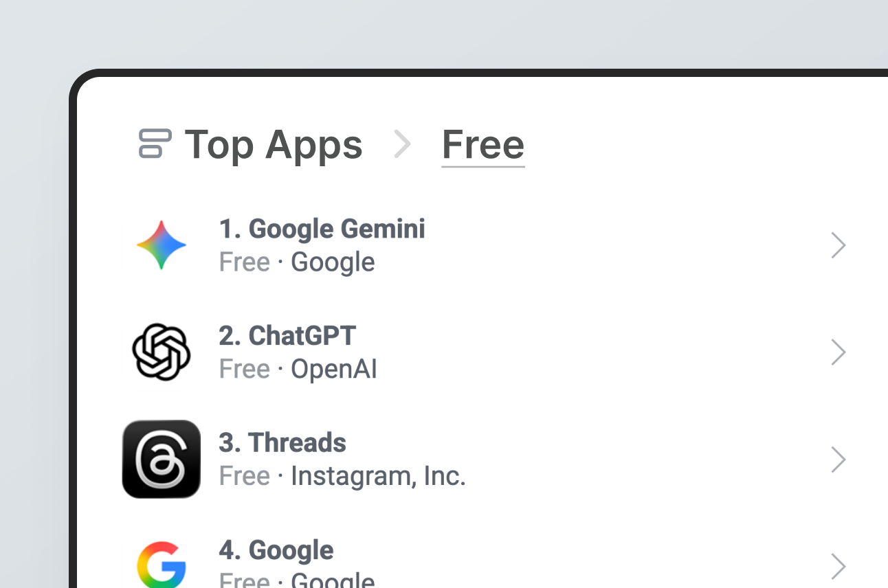
Task: Select the "3. Threads" app title
Action: click(282, 443)
